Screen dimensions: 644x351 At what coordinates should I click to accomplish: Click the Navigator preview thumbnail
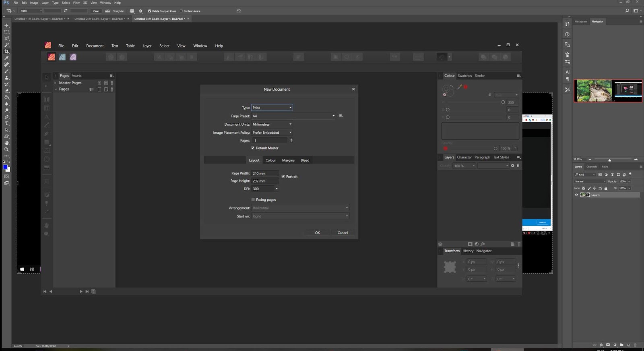click(x=608, y=91)
